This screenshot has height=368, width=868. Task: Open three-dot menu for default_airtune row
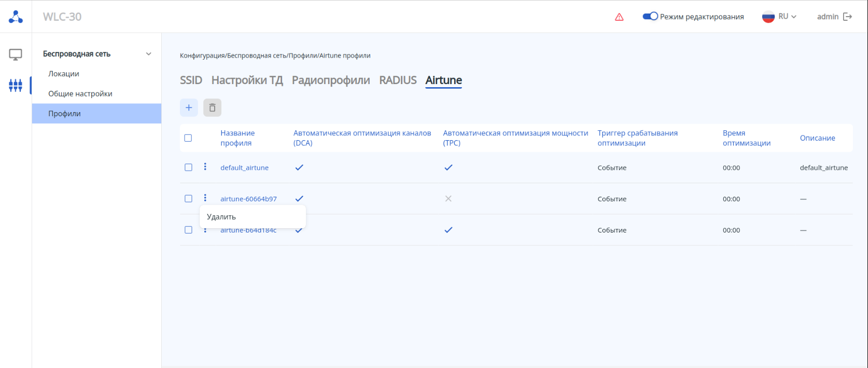pyautogui.click(x=205, y=167)
